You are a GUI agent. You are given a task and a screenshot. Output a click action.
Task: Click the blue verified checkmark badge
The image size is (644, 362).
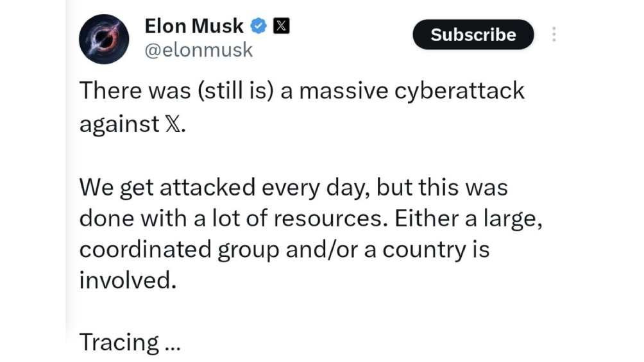coord(259,26)
